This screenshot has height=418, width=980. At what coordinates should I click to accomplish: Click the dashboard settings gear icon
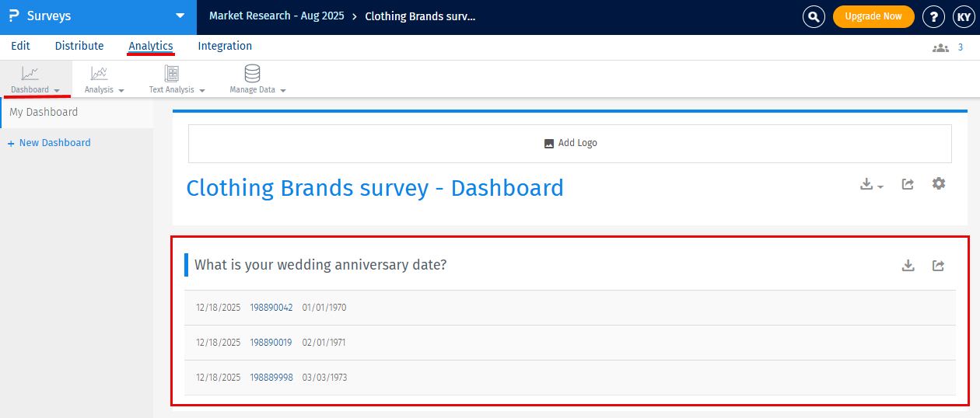pos(939,184)
